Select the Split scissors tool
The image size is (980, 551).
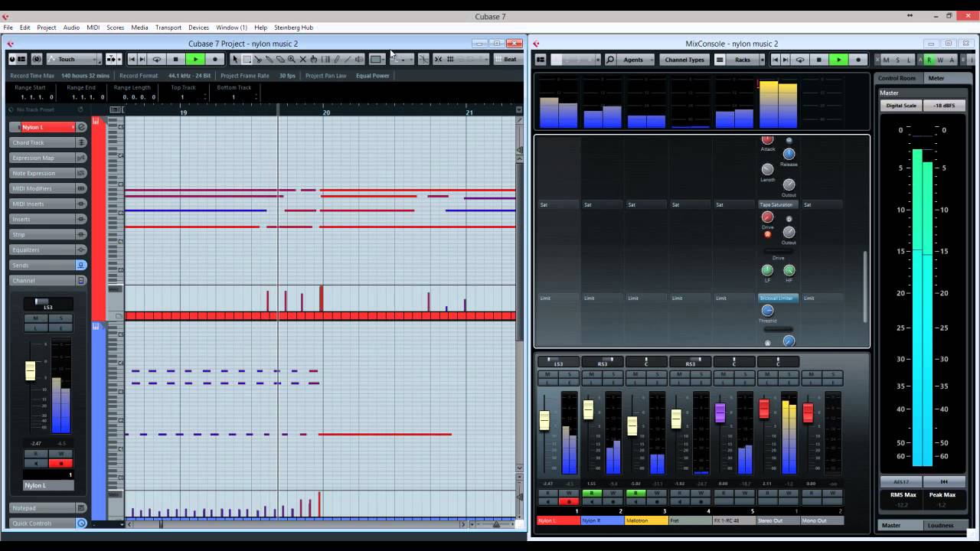click(258, 59)
